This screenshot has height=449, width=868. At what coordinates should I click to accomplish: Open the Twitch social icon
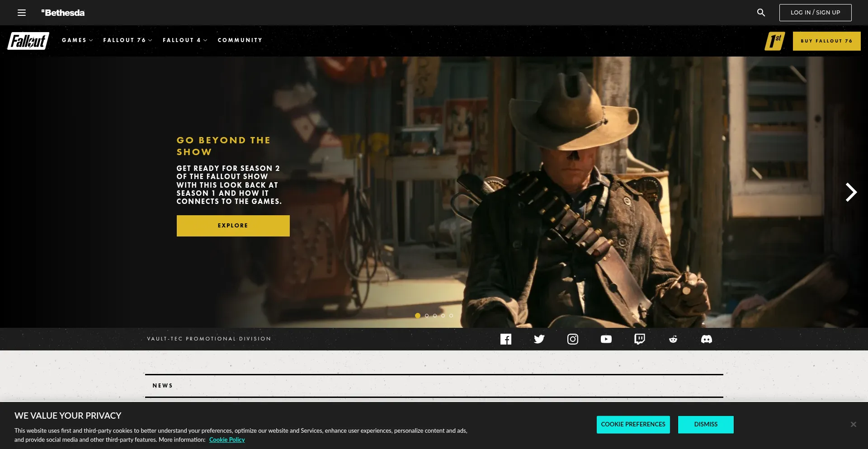(x=639, y=339)
